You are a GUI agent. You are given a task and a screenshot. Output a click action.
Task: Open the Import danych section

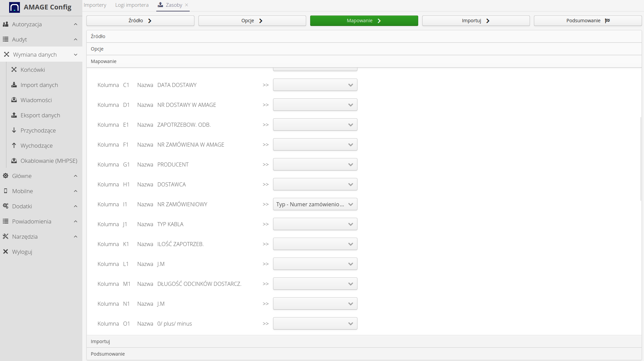(x=39, y=85)
